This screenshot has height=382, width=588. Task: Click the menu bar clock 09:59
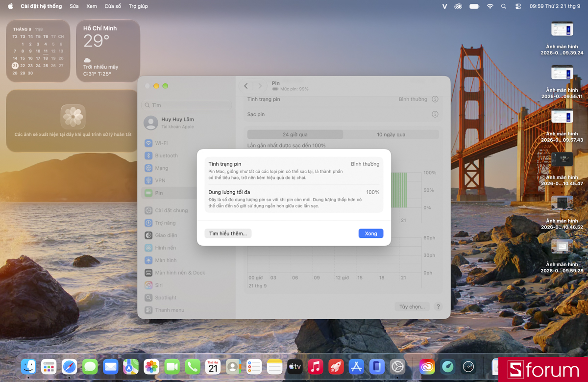(x=556, y=6)
